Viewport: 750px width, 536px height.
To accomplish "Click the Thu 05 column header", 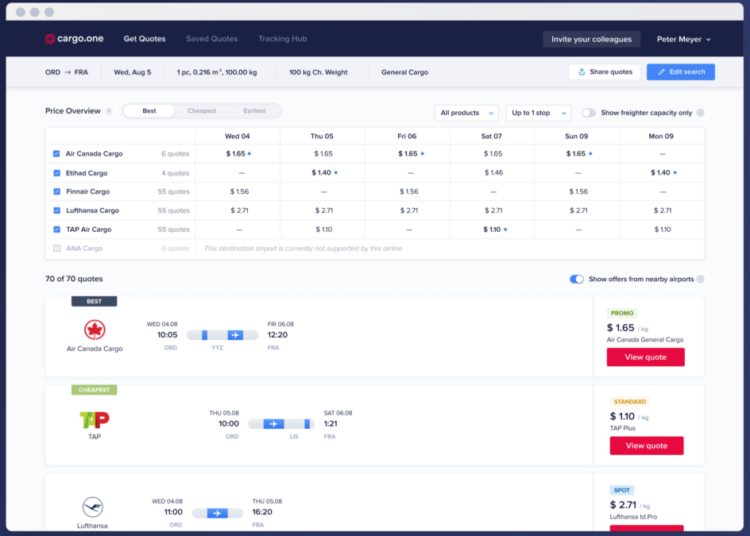I will click(x=322, y=136).
